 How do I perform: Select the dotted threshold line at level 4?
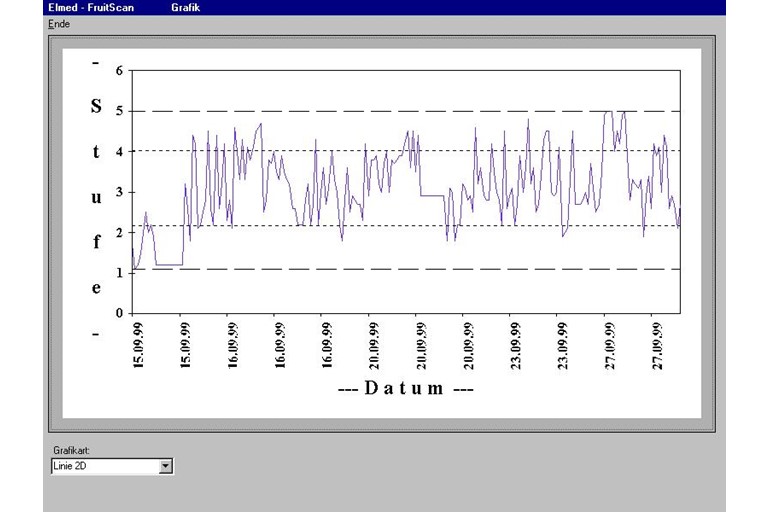click(x=350, y=151)
